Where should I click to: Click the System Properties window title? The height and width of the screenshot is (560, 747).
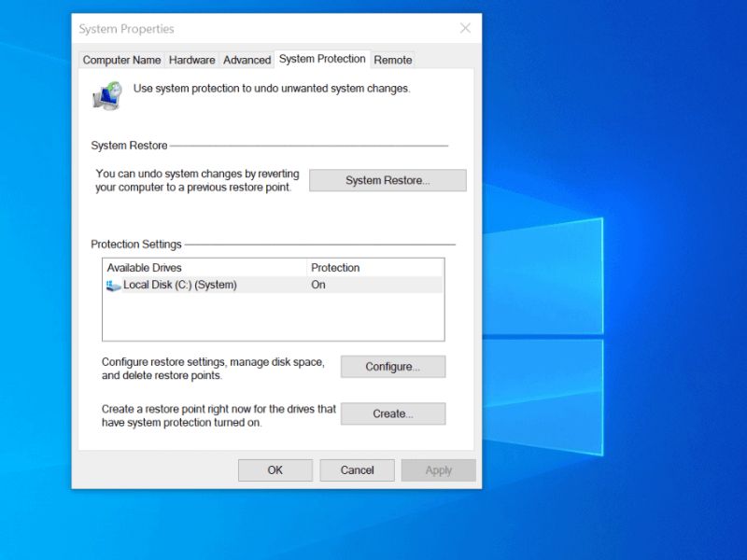click(126, 29)
